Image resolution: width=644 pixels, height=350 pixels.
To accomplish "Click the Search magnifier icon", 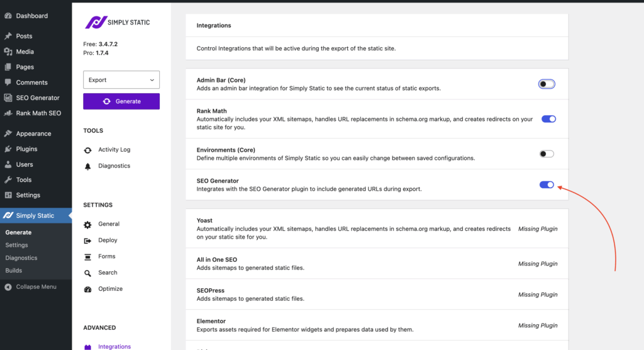I will 87,273.
